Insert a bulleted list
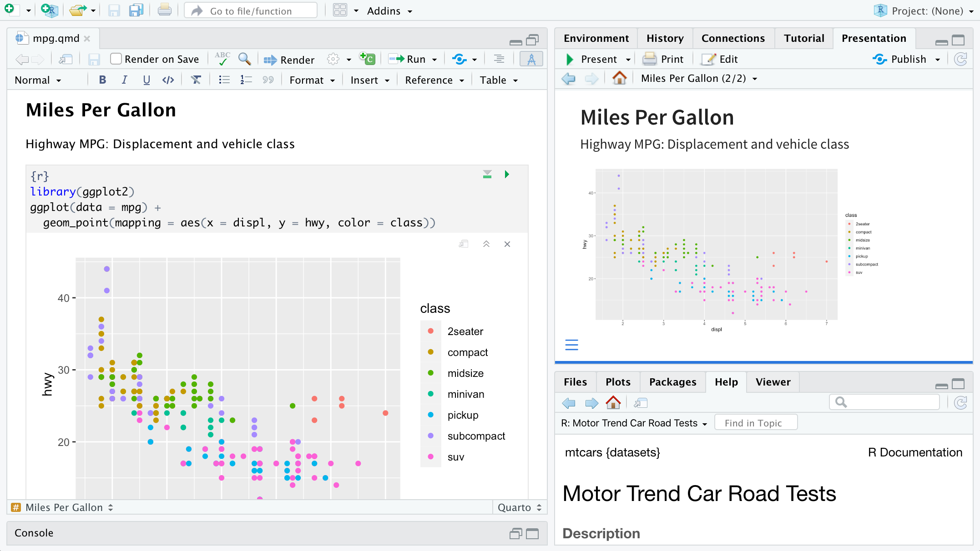Image resolution: width=980 pixels, height=551 pixels. coord(224,80)
